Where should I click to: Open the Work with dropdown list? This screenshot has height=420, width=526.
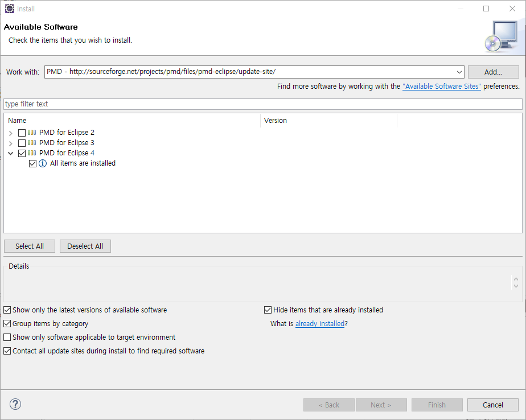point(459,72)
